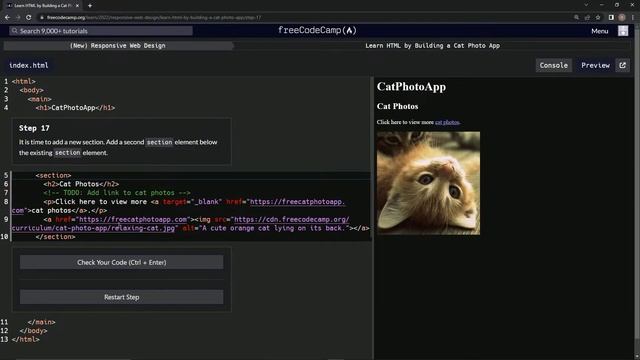Open the (New) Responsive Web Design breadcrumb
The image size is (640, 360).
pyautogui.click(x=118, y=46)
